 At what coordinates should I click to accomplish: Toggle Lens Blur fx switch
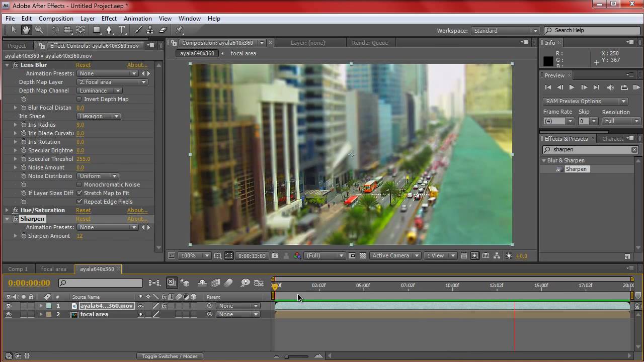[16, 65]
